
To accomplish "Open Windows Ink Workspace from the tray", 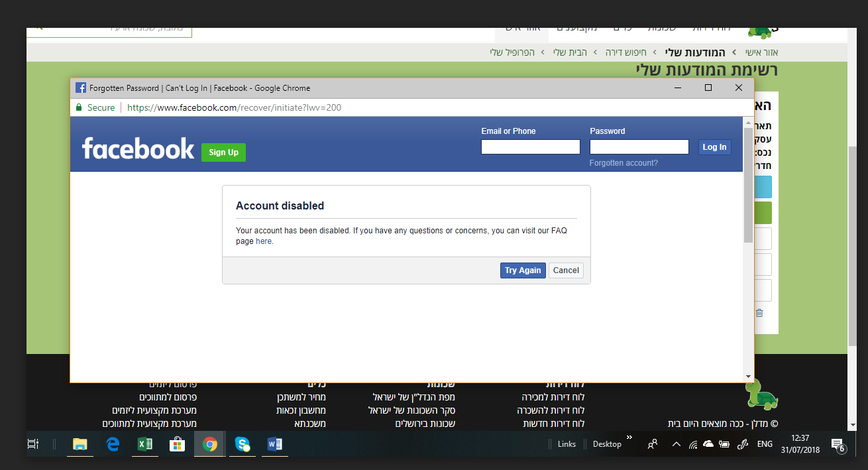I will [x=741, y=444].
